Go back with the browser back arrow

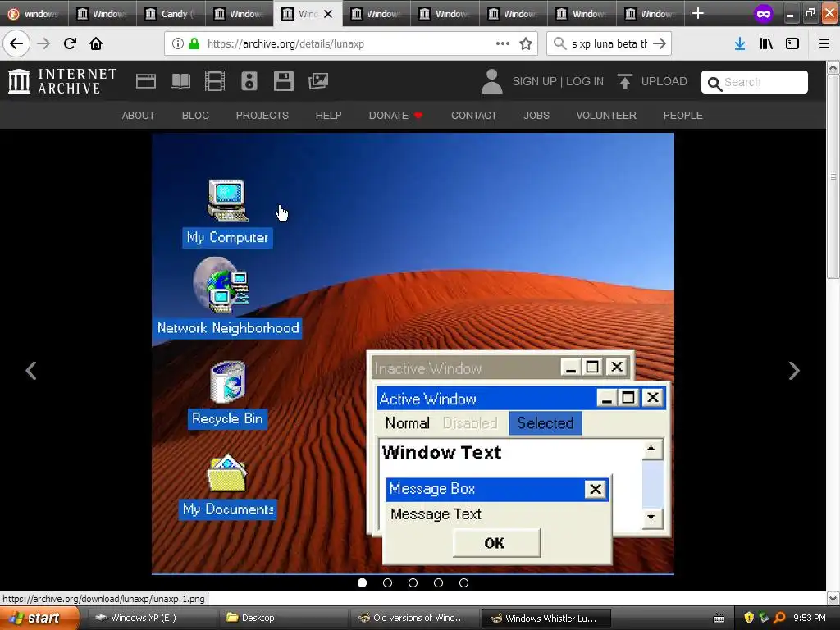point(16,43)
